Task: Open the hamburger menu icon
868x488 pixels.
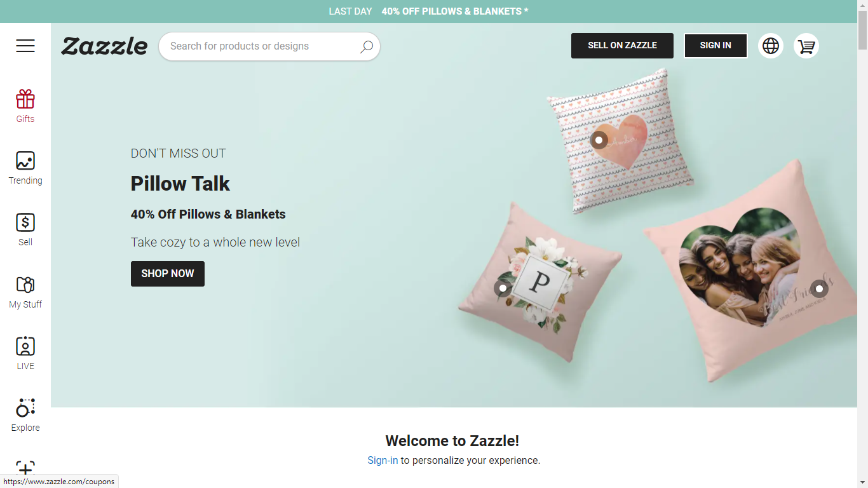Action: tap(25, 46)
